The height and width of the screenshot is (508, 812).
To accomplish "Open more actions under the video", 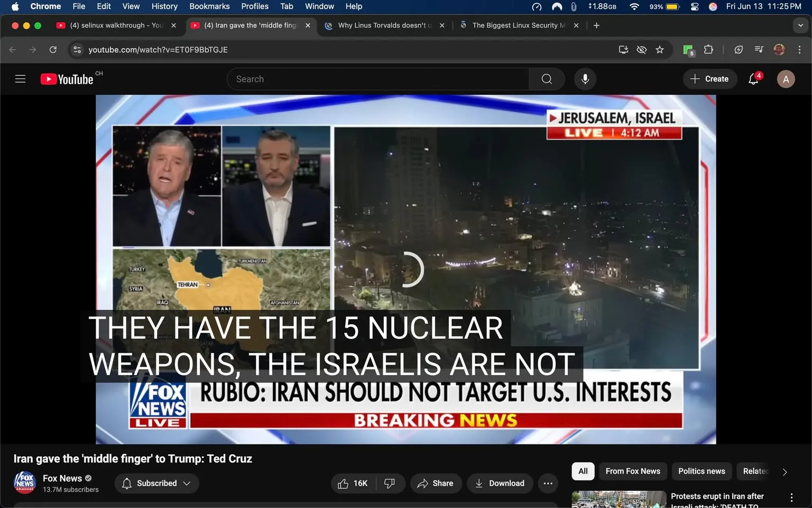I will tap(548, 483).
